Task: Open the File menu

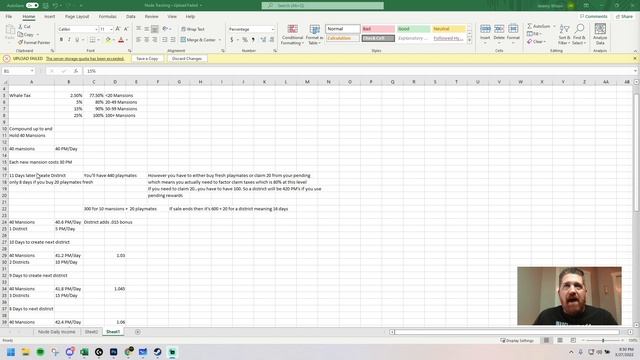Action: [x=9, y=16]
